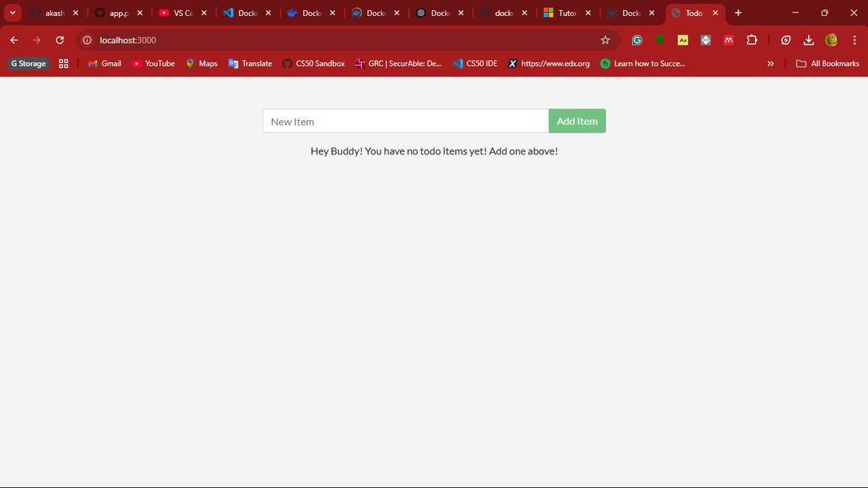Open the edx.org bookmark
This screenshot has width=868, height=488.
point(549,64)
